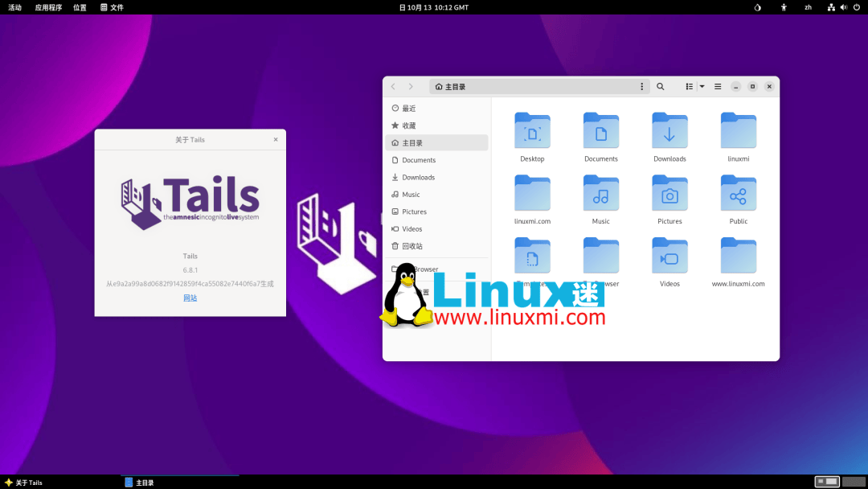Click the forward navigation button in Files
The width and height of the screenshot is (868, 489).
(411, 86)
